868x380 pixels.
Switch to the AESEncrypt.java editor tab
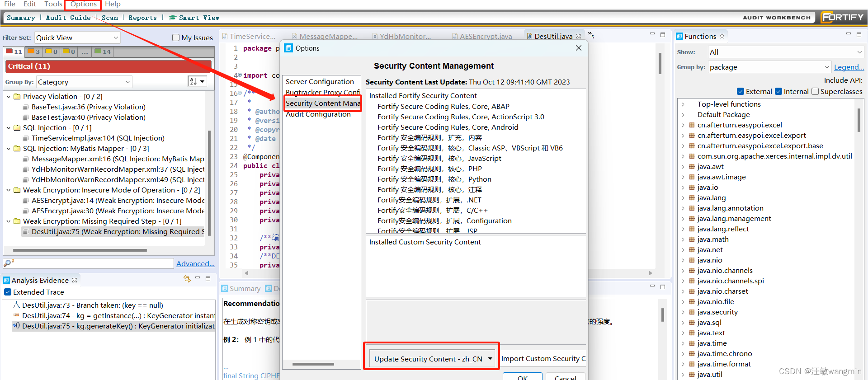coord(482,36)
